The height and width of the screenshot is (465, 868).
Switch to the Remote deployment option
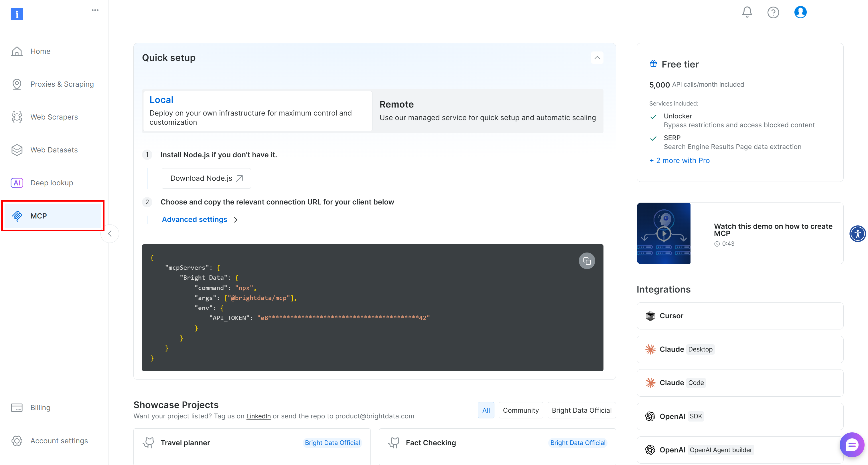[487, 111]
